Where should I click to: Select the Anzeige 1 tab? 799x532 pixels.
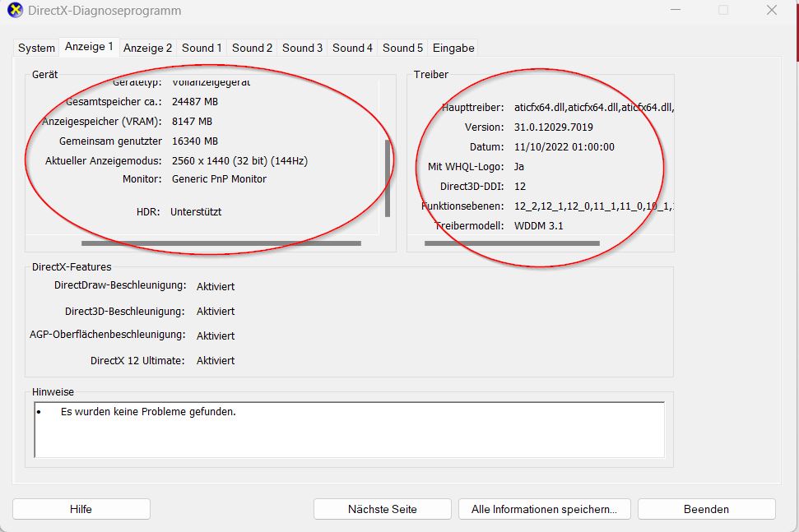tap(89, 47)
